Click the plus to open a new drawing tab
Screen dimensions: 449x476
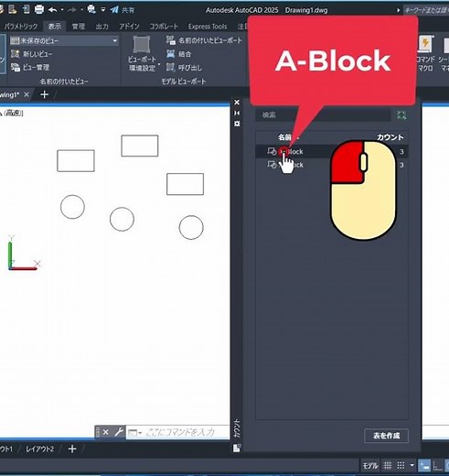click(44, 94)
